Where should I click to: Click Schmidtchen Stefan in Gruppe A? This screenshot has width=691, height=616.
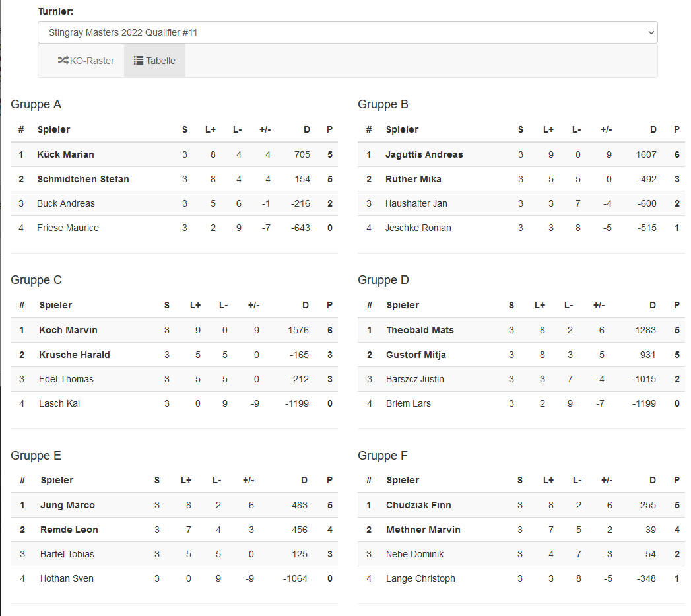[83, 179]
